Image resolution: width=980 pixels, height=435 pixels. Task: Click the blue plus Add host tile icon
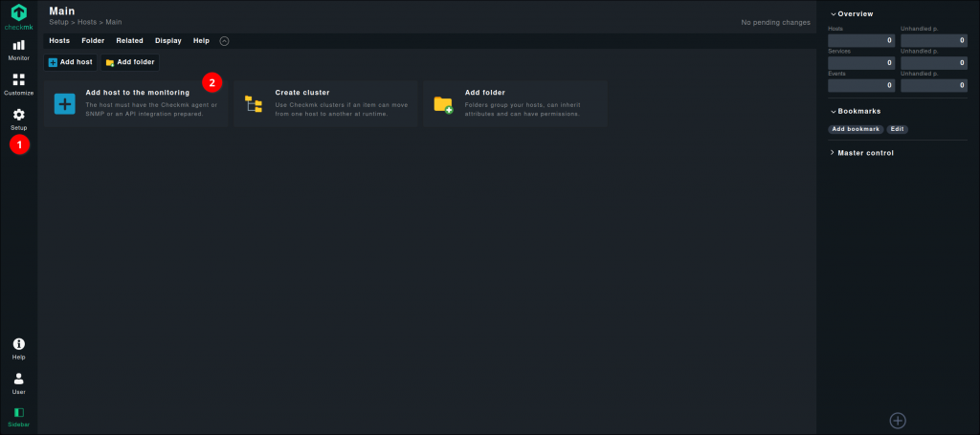(x=65, y=103)
